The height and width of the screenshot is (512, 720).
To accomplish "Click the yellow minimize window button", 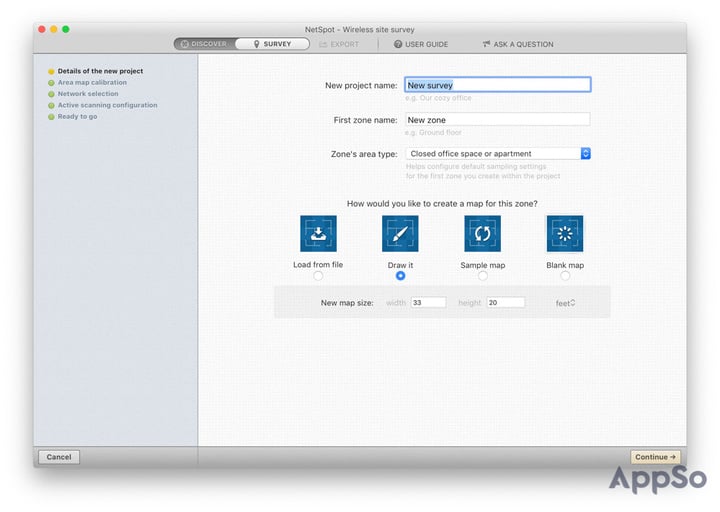I will tap(54, 29).
